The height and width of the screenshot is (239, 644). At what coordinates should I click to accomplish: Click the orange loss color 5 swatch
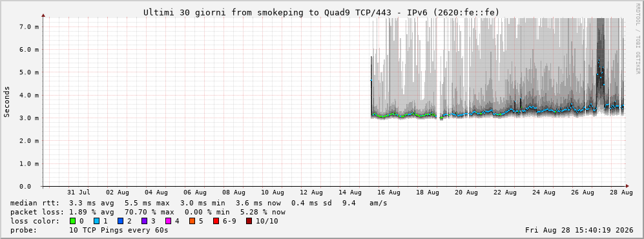click(192, 221)
